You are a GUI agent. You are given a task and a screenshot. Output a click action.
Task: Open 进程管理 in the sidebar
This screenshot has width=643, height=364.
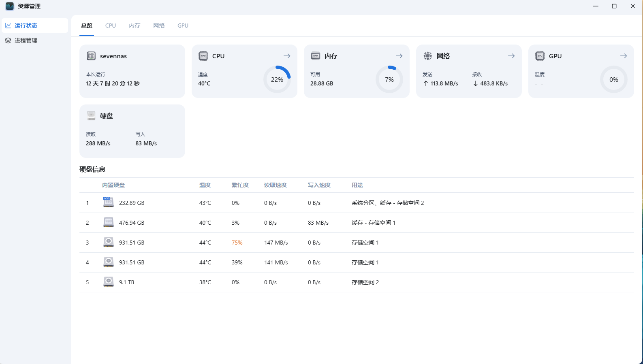point(35,40)
